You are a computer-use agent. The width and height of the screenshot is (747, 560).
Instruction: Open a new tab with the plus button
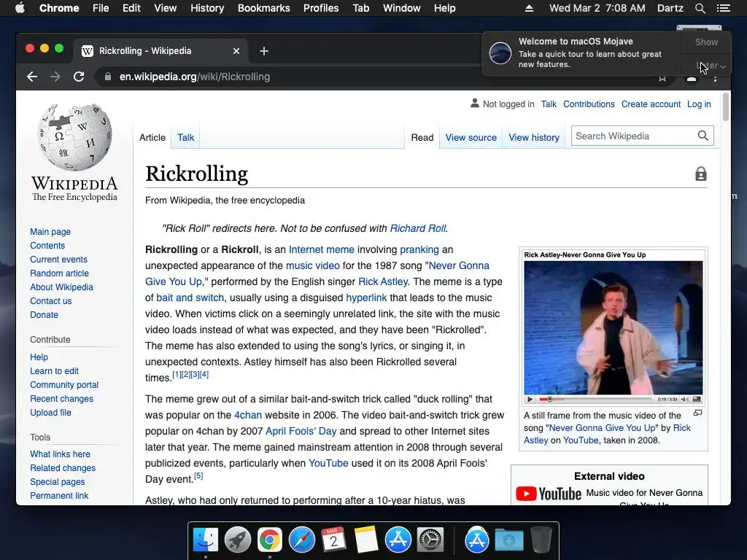(x=264, y=51)
